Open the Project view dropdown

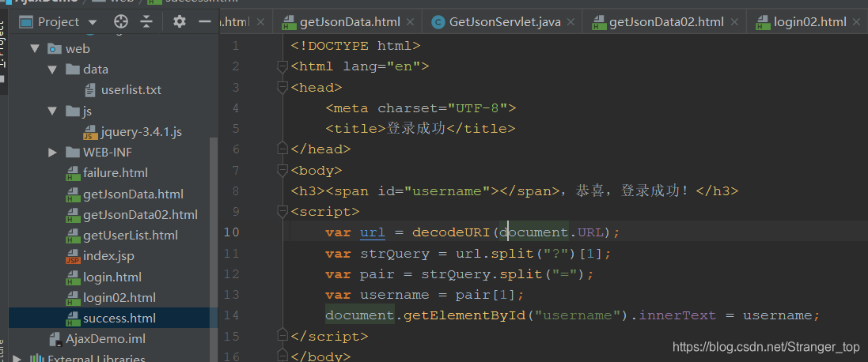pyautogui.click(x=93, y=22)
